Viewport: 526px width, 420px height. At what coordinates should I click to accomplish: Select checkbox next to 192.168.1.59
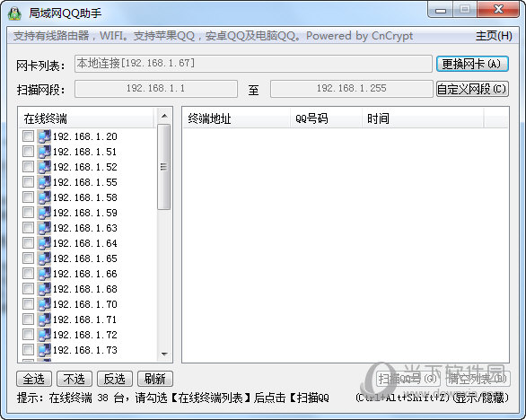click(28, 213)
